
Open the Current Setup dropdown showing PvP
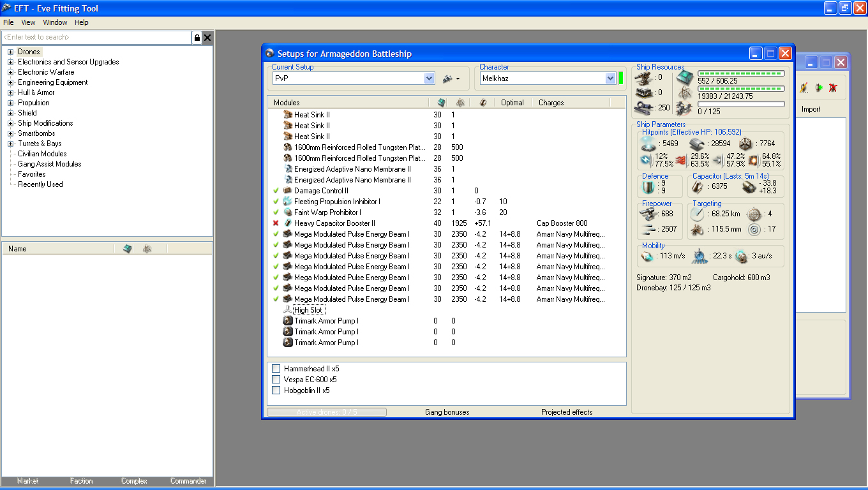pyautogui.click(x=430, y=78)
